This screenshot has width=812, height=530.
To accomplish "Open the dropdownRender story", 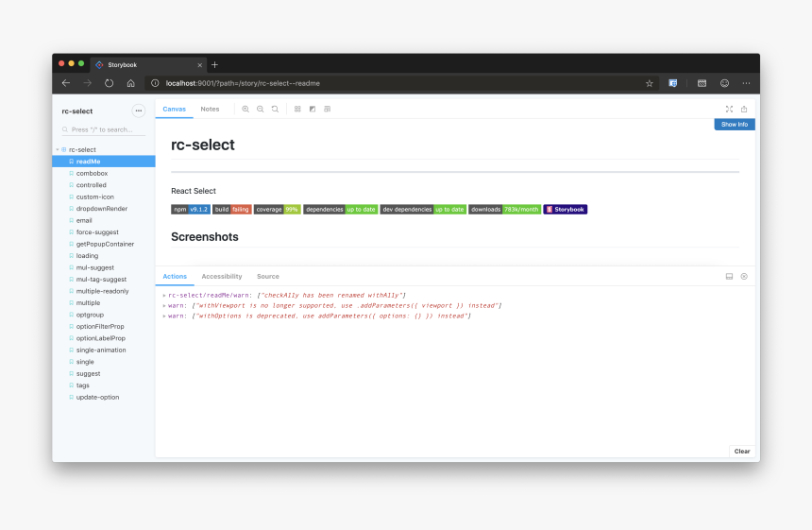I will point(104,209).
